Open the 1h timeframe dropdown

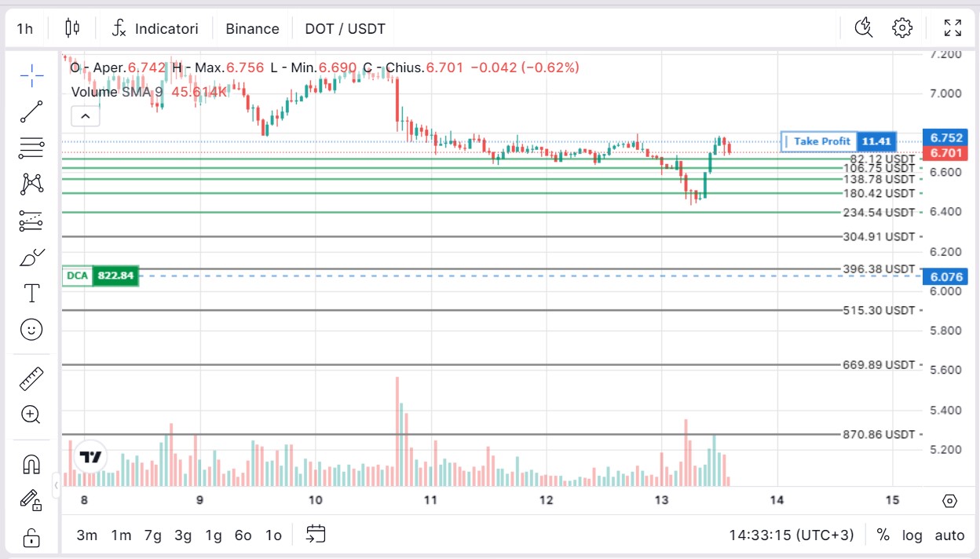pos(25,29)
